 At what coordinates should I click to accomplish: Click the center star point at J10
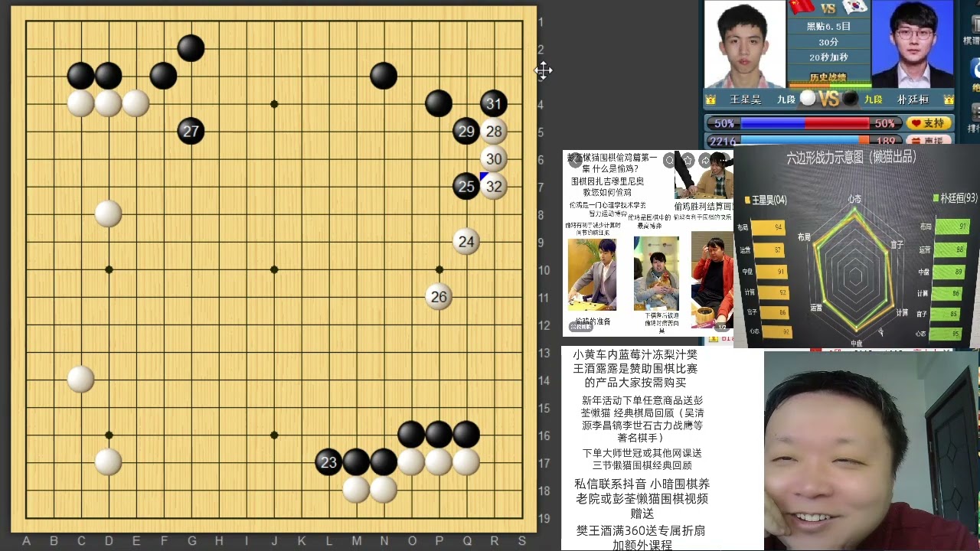tap(274, 269)
